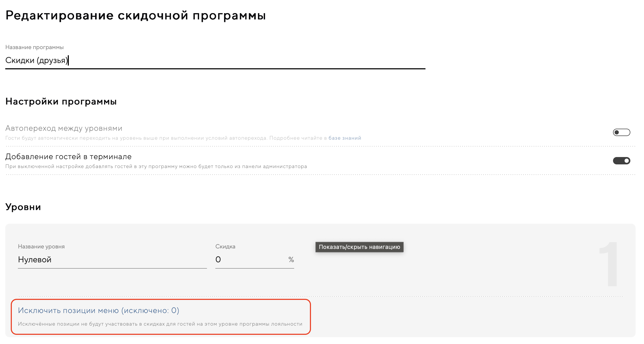Click the Нулевой level name field
644x344 pixels.
(x=112, y=260)
